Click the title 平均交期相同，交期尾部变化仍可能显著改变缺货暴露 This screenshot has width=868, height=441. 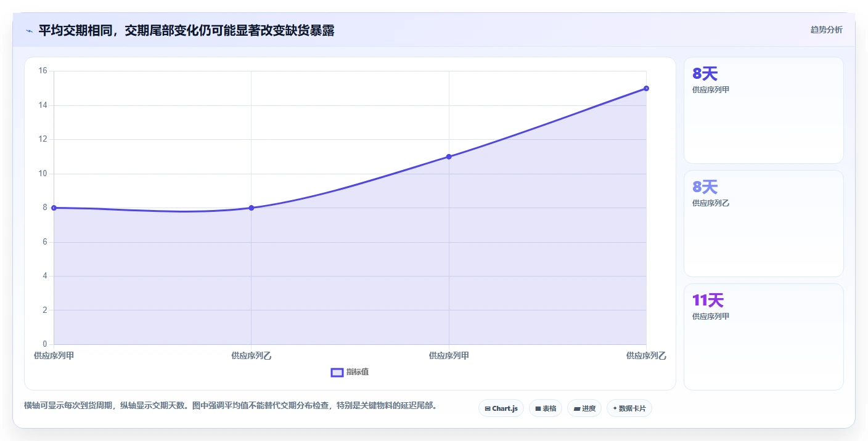point(186,31)
